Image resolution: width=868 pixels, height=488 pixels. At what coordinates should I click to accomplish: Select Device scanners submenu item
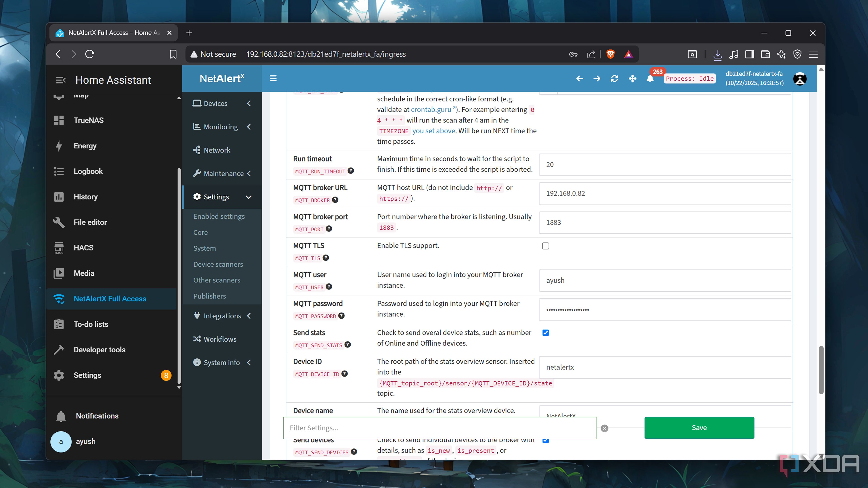click(x=218, y=264)
